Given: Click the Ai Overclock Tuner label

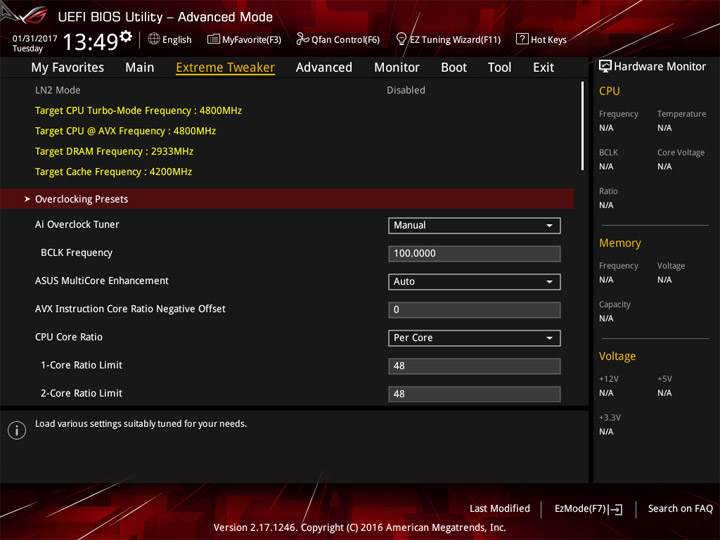Looking at the screenshot, I should pos(77,225).
